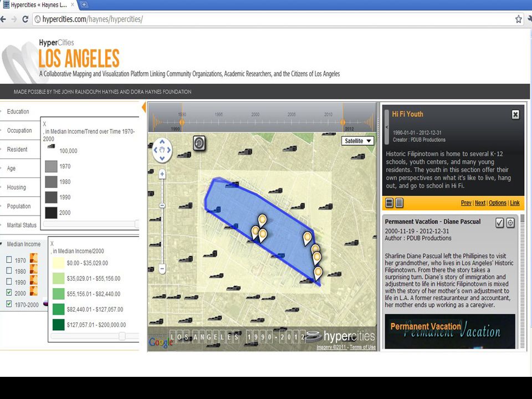This screenshot has width=532, height=399.
Task: Open the Permanent Vacation video thumbnail
Action: pos(450,331)
